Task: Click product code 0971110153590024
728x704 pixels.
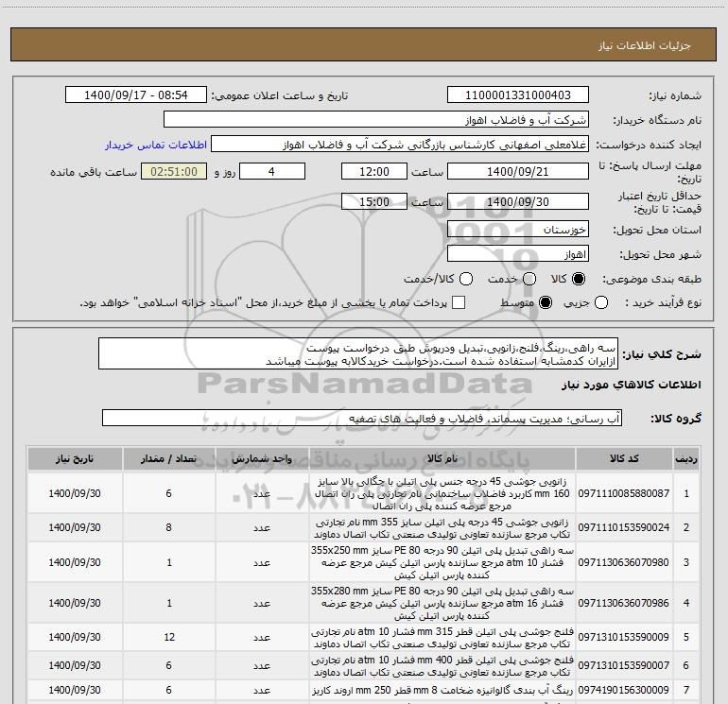Action: [x=624, y=527]
